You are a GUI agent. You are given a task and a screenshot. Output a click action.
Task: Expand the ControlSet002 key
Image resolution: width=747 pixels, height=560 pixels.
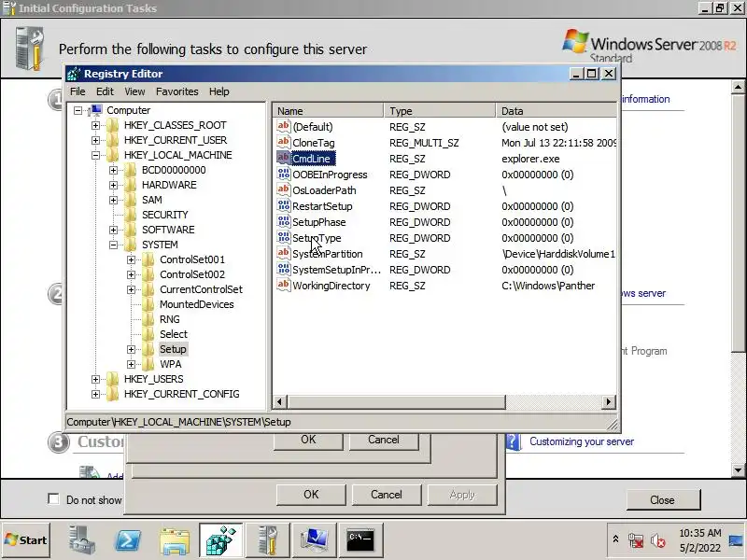(131, 274)
